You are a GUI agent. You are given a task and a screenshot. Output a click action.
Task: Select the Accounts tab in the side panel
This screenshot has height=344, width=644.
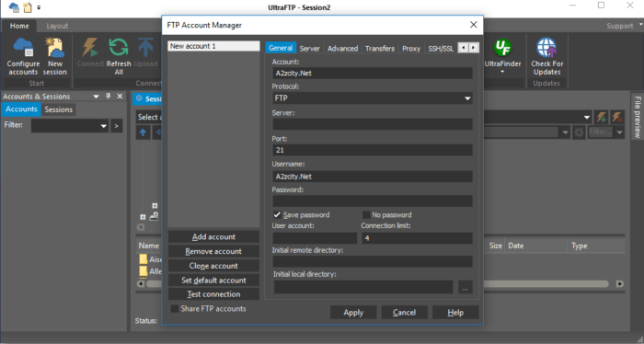pos(21,109)
